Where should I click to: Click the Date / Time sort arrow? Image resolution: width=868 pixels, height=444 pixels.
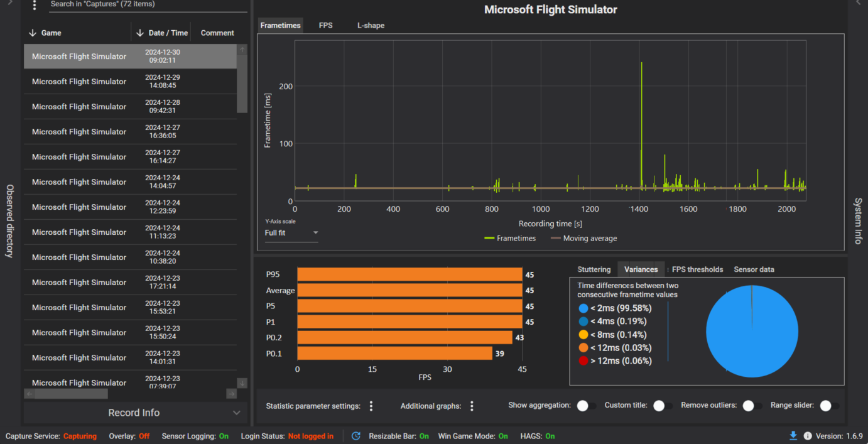click(140, 33)
